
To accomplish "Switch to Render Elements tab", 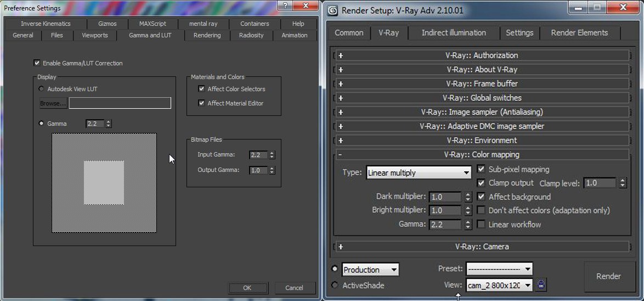I will [x=579, y=33].
